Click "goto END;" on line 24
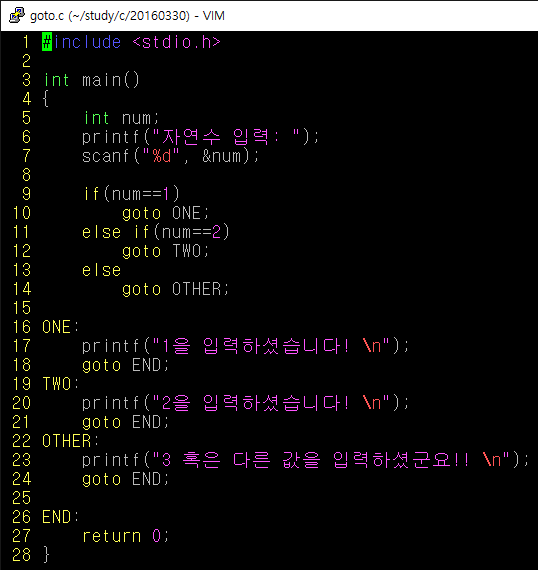Viewport: 538px width, 570px height. click(125, 479)
